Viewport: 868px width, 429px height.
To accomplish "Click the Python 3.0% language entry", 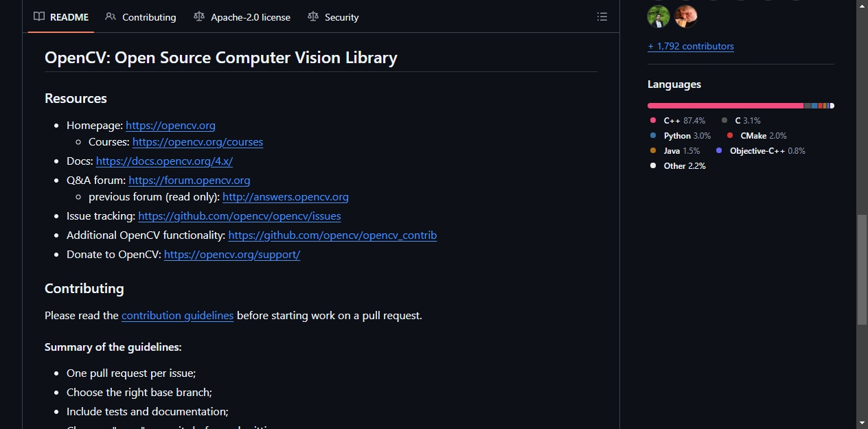I will (680, 136).
